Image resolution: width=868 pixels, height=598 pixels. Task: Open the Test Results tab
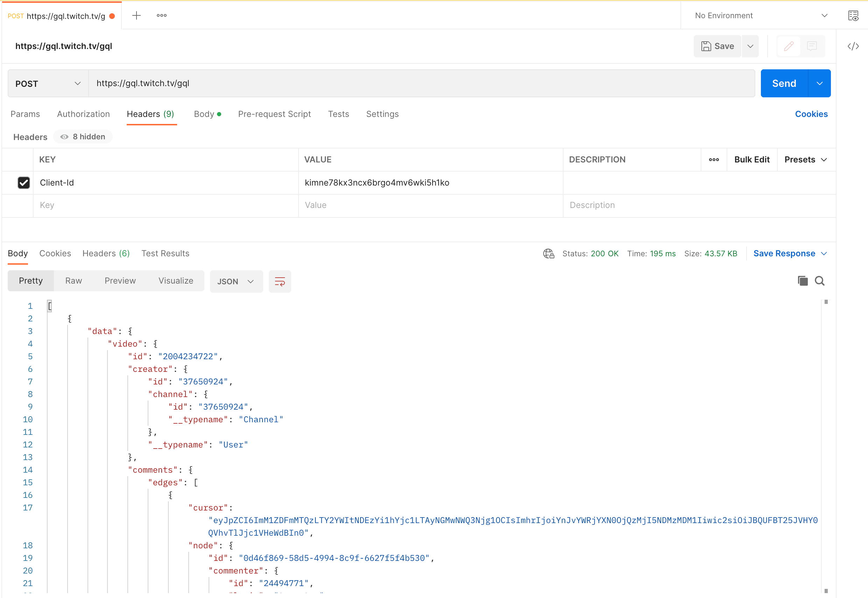point(165,253)
